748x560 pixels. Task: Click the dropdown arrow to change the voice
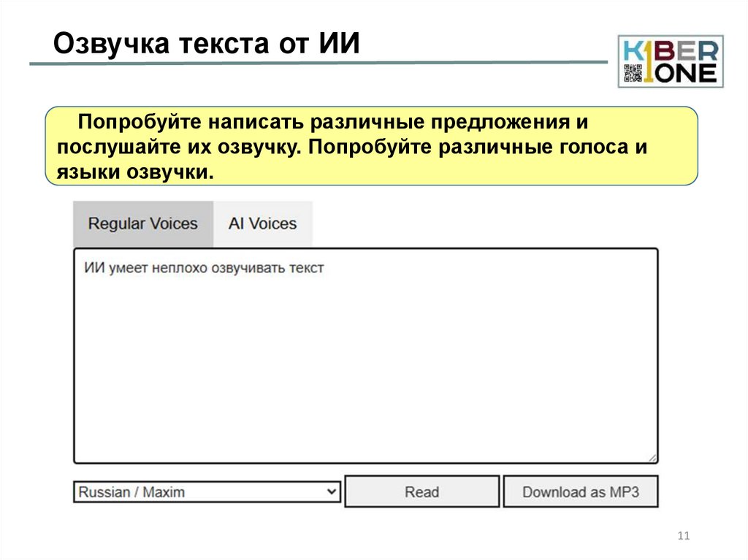pos(330,491)
